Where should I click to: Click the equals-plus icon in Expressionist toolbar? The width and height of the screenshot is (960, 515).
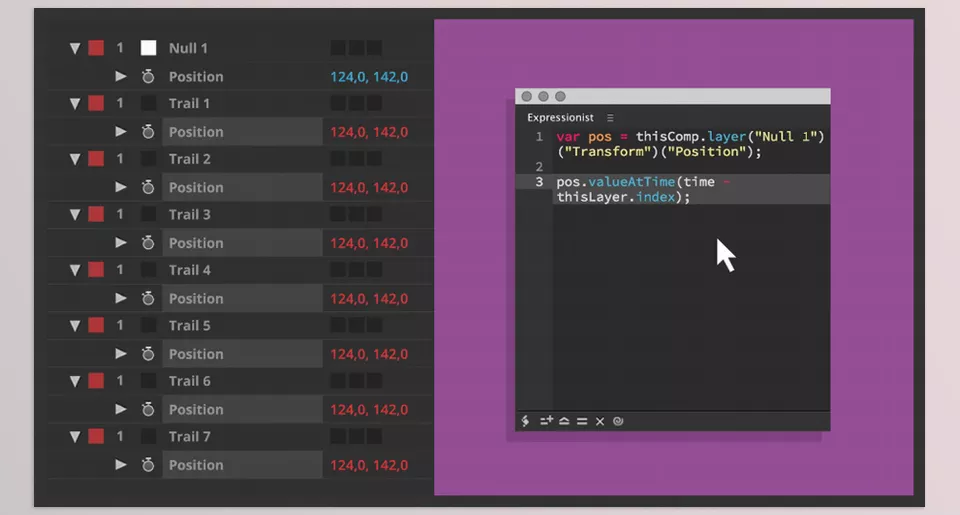click(546, 421)
